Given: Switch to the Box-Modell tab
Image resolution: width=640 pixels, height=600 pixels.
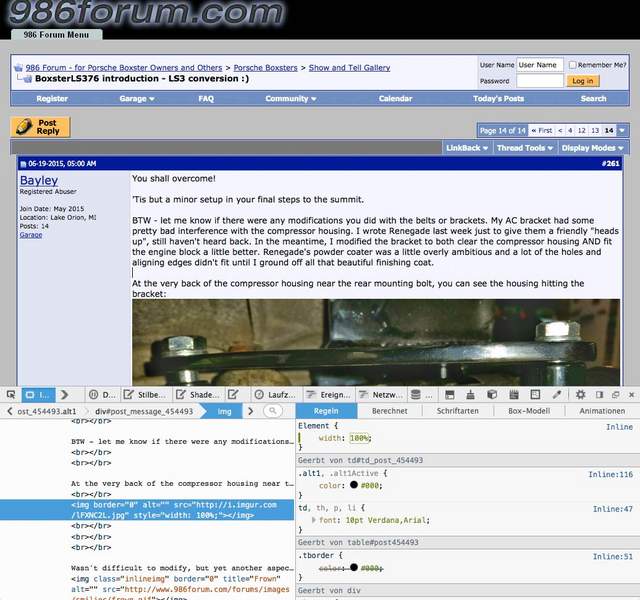Looking at the screenshot, I should [529, 411].
